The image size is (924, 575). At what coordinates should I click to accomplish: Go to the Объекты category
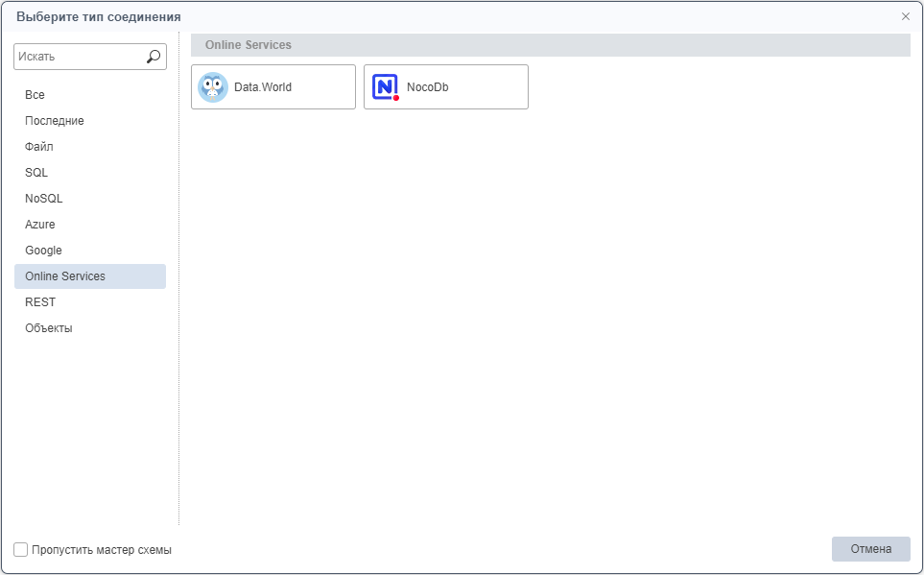[49, 328]
